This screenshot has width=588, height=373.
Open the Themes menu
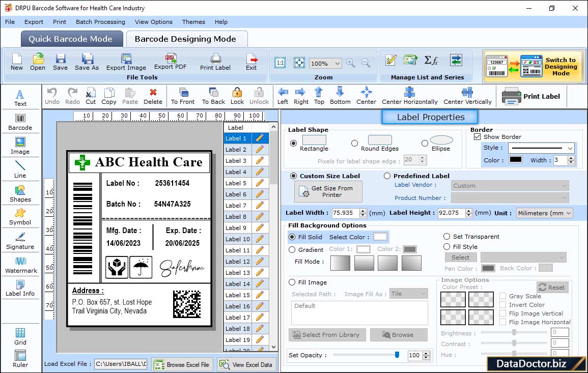[x=193, y=22]
